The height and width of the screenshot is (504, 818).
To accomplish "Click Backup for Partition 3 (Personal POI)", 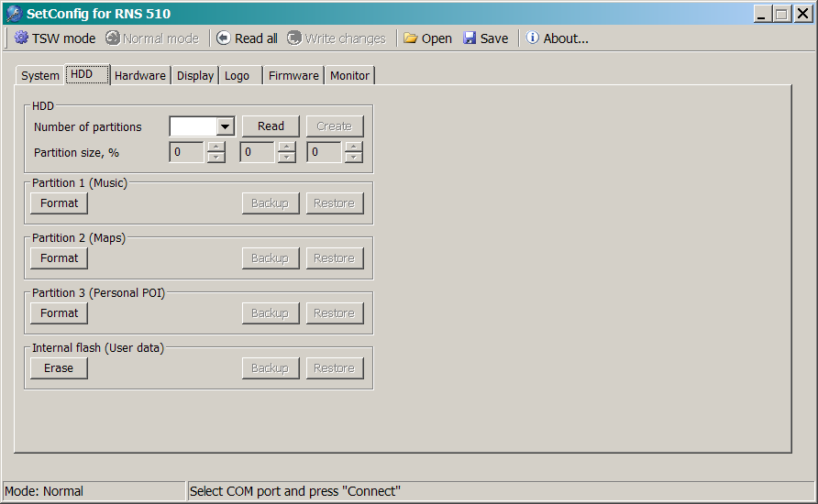I will pyautogui.click(x=271, y=313).
